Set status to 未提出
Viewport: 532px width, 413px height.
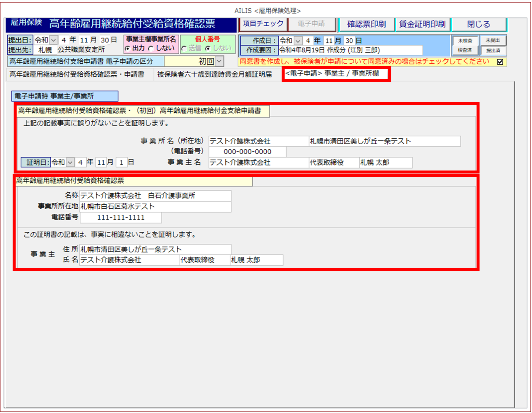[493, 40]
